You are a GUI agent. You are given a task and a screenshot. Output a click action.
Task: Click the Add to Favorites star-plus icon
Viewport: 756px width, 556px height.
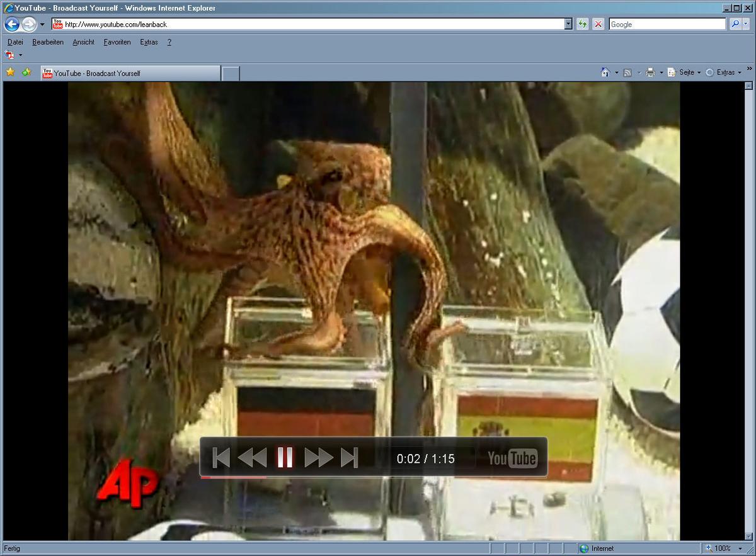coord(26,72)
